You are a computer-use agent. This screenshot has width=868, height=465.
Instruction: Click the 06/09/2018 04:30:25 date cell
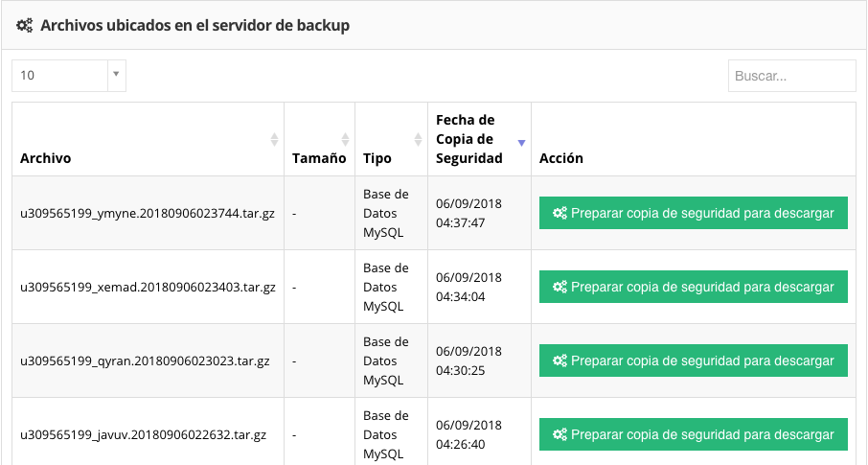pyautogui.click(x=469, y=360)
